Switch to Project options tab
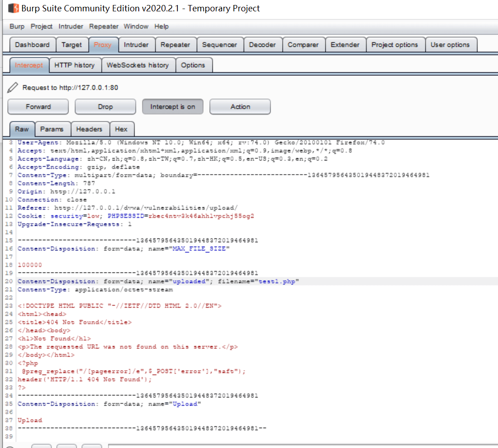 click(395, 44)
